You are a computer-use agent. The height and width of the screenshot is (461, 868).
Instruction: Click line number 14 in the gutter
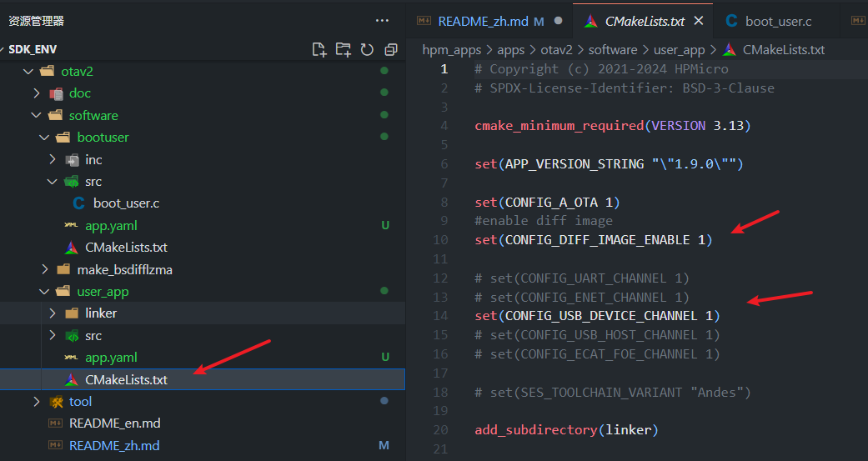[440, 316]
